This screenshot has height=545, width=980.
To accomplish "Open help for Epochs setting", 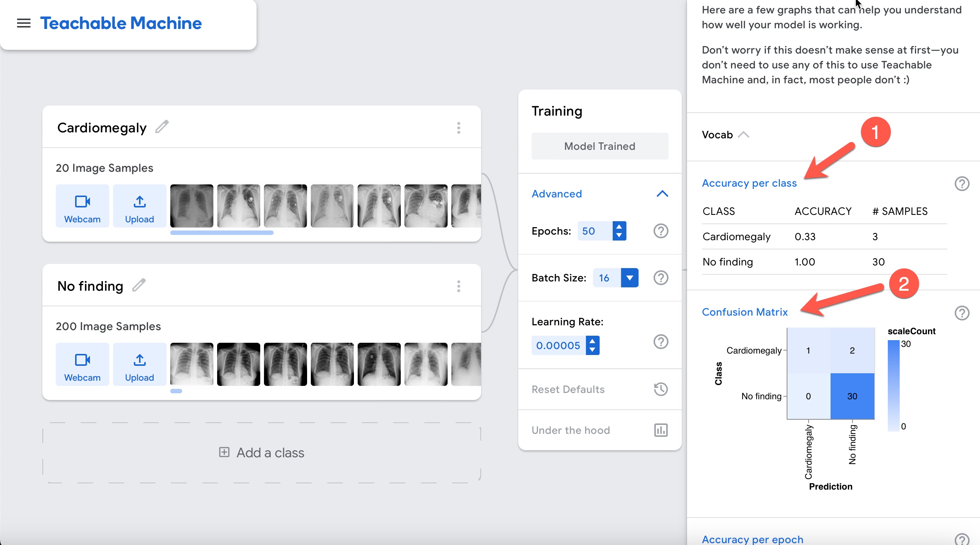I will click(x=661, y=231).
